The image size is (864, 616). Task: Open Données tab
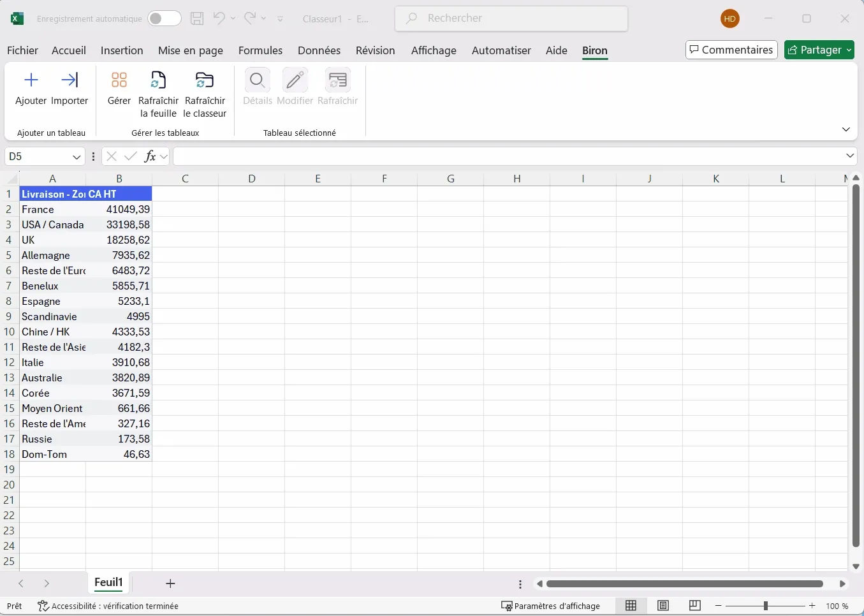coord(319,50)
